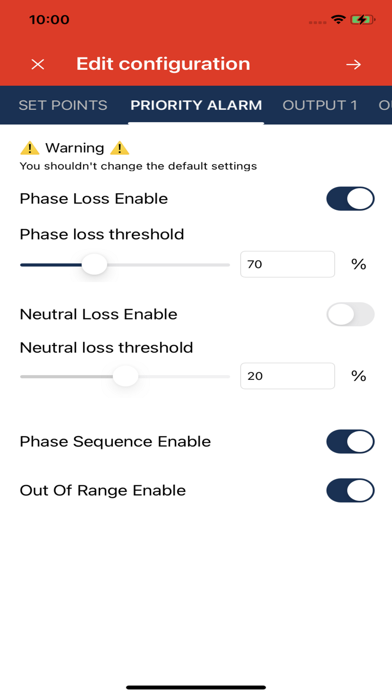Tap the battery charging icon
Image resolution: width=392 pixels, height=696 pixels.
pos(363,20)
